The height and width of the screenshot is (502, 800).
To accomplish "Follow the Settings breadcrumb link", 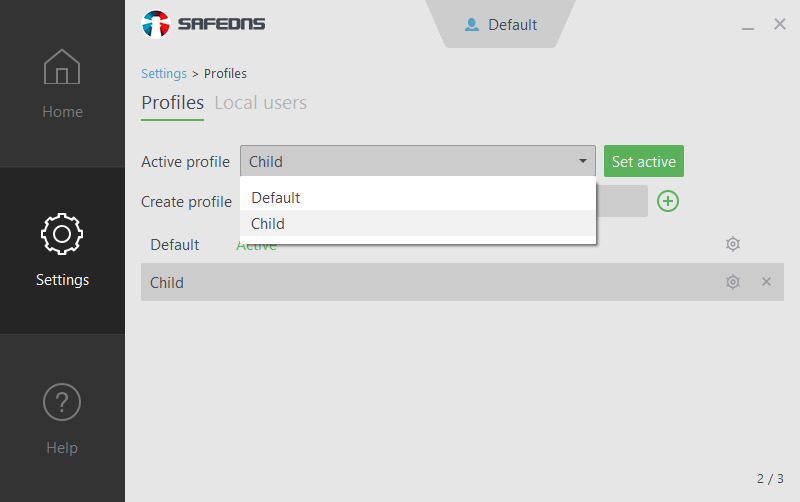I will pyautogui.click(x=164, y=74).
